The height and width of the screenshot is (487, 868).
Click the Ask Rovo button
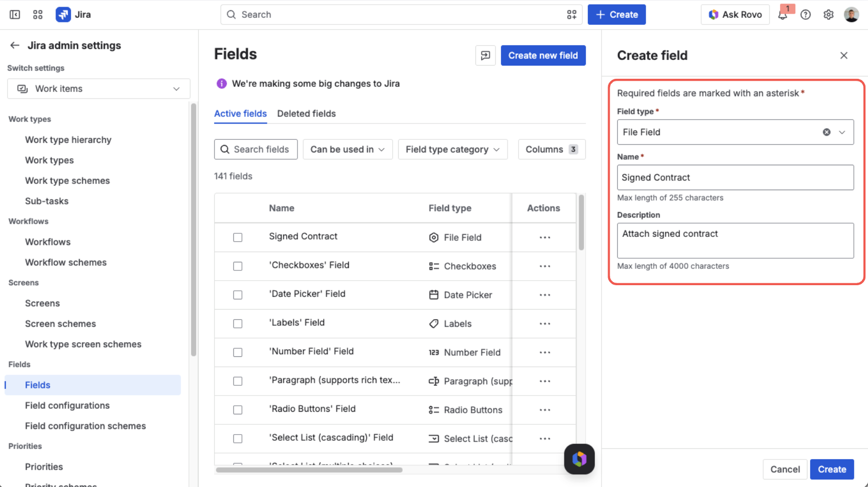click(x=735, y=15)
